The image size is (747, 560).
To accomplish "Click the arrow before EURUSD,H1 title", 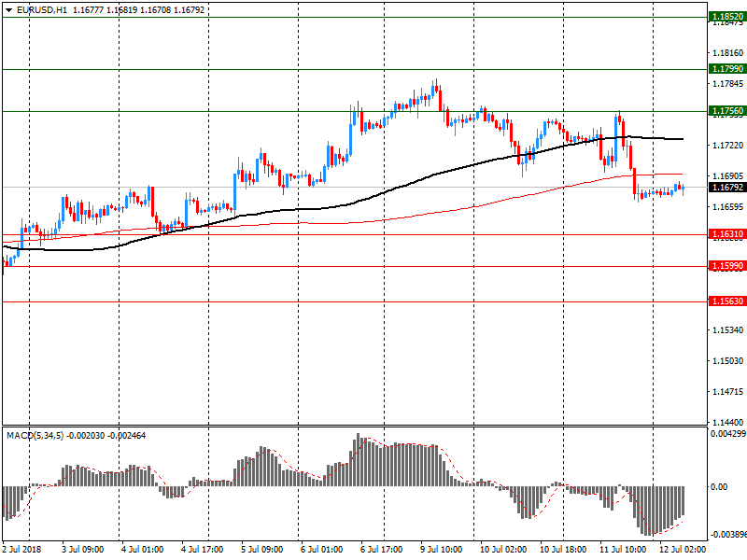I will pos(7,10).
